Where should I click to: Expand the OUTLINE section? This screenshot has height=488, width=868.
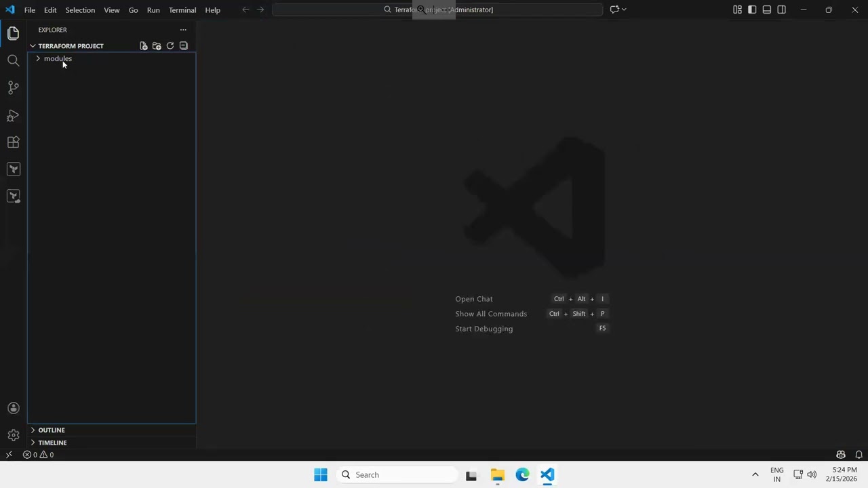pos(52,430)
